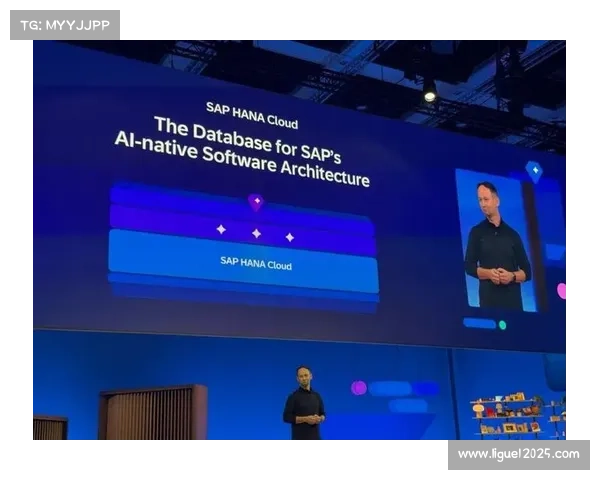This screenshot has width=600, height=480.
Task: Click the green dot below the speaker inset
Action: click(502, 325)
